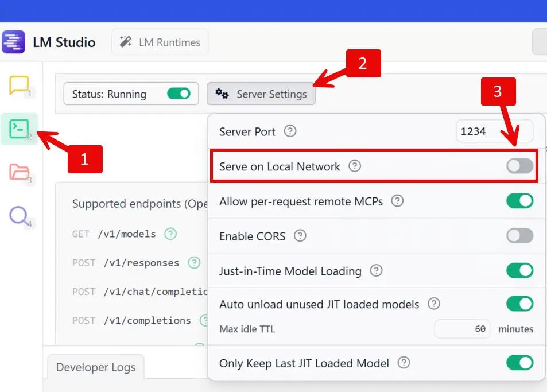The image size is (547, 392).
Task: Click the Supported endpoints heading
Action: coord(139,204)
